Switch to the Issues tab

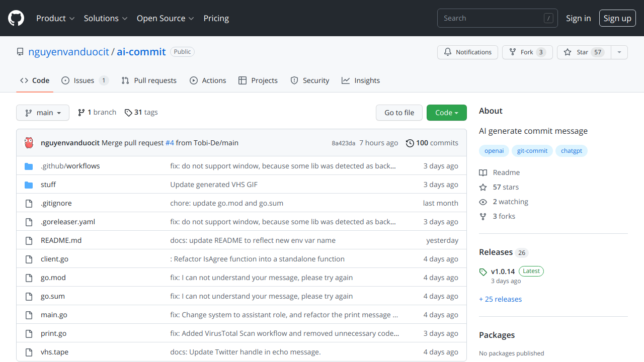[x=85, y=80]
